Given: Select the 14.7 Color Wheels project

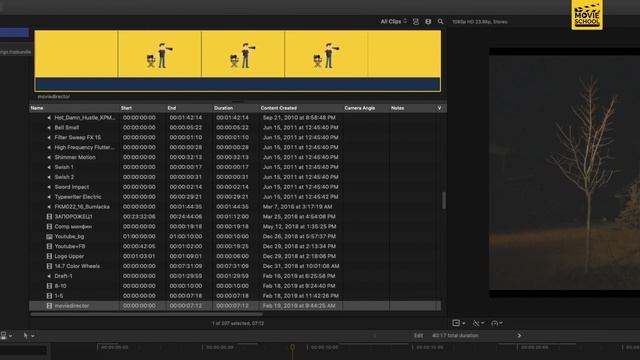Looking at the screenshot, I should point(235,266).
